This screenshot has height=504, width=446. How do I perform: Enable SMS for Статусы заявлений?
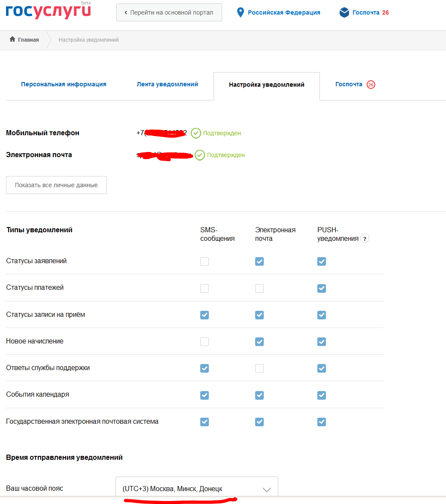coord(205,261)
